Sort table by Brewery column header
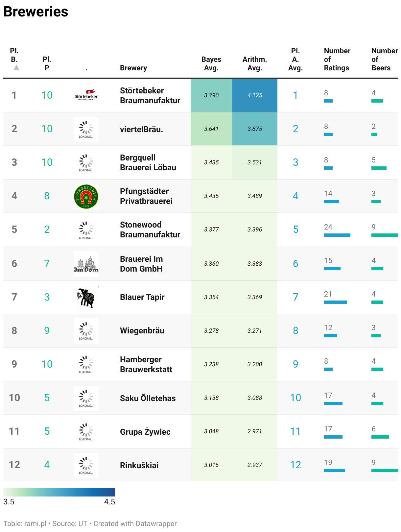 [133, 68]
